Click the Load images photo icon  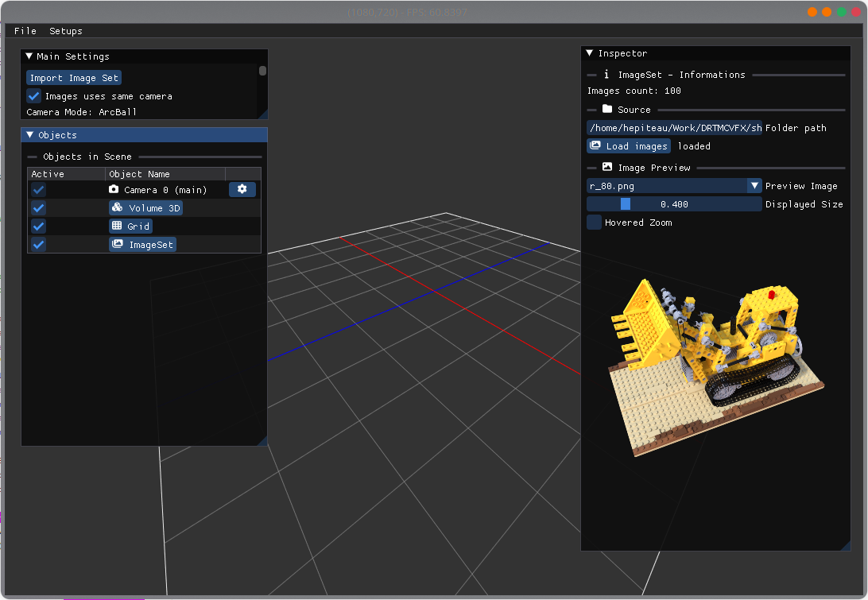click(595, 145)
